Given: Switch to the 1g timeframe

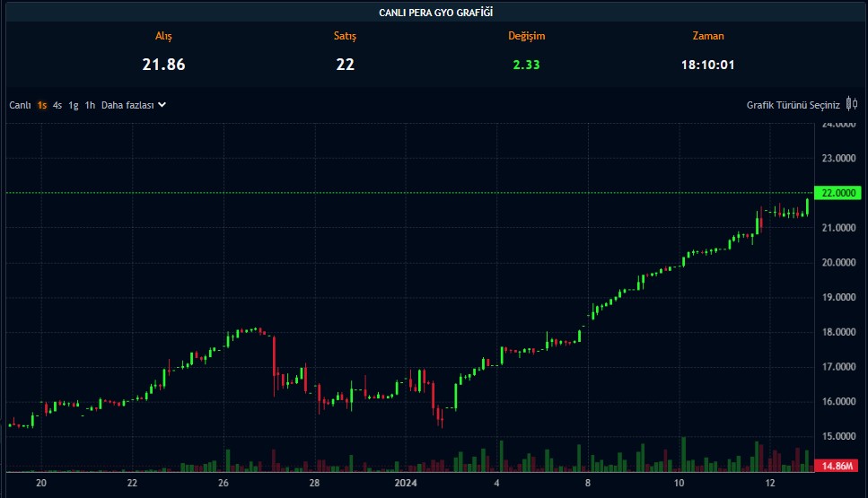Looking at the screenshot, I should click(x=74, y=105).
